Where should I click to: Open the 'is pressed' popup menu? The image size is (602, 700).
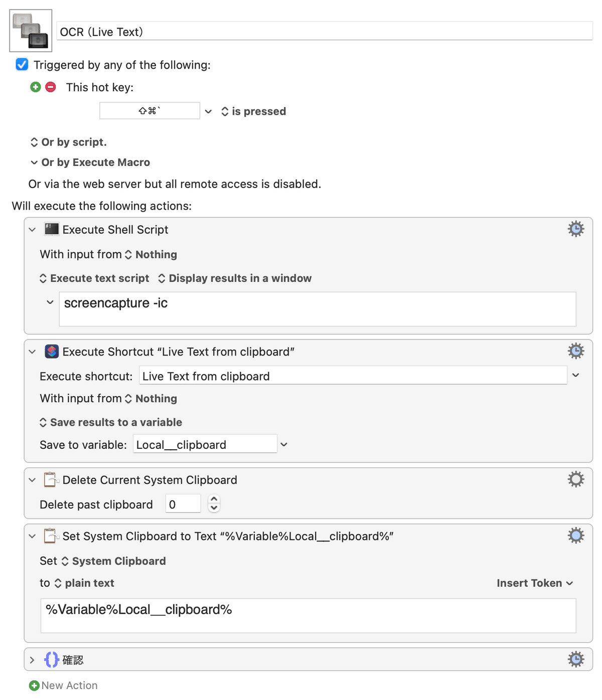click(x=254, y=111)
